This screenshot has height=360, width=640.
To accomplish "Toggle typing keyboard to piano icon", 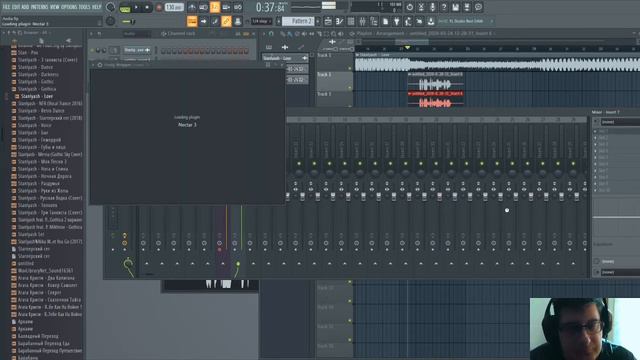I will (192, 21).
